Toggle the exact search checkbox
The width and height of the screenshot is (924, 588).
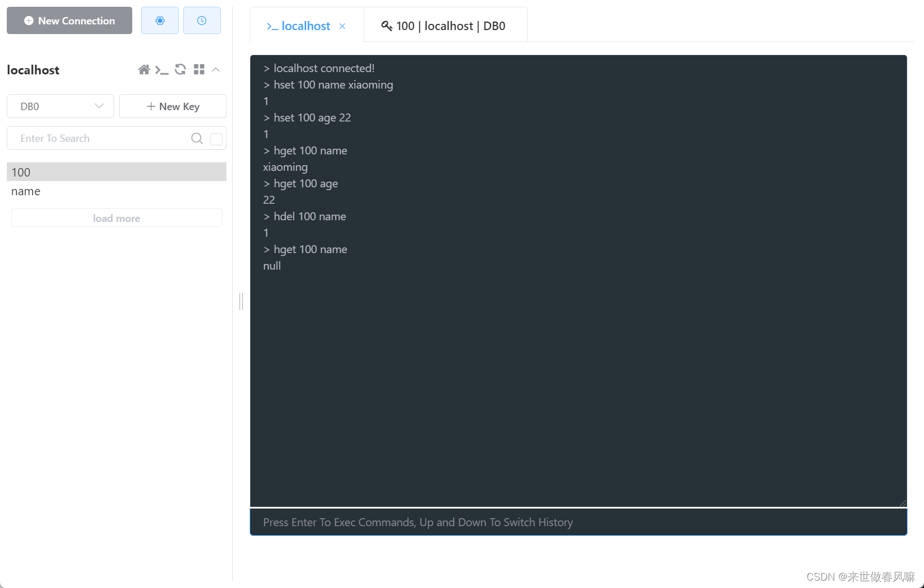pos(216,139)
